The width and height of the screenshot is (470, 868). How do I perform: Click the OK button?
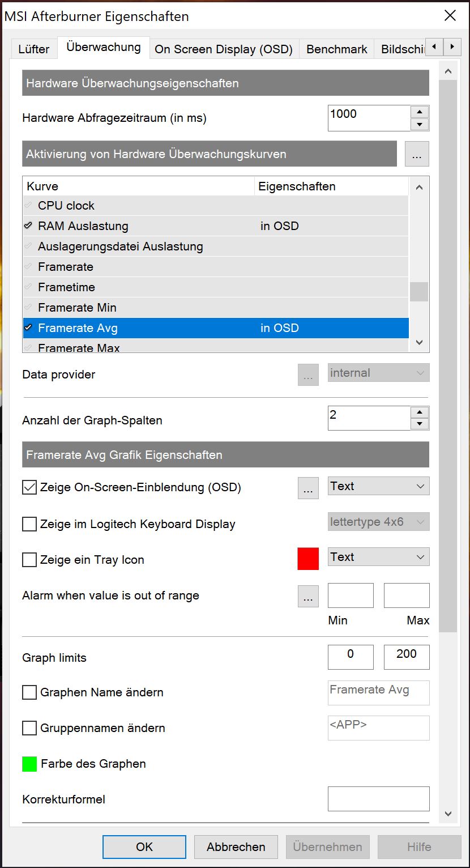click(144, 846)
